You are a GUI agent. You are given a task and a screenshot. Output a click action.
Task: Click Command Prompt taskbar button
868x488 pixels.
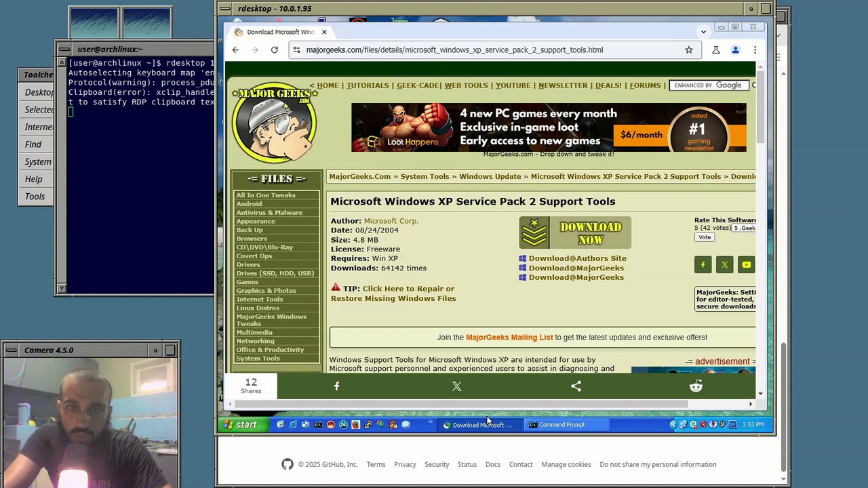[566, 425]
